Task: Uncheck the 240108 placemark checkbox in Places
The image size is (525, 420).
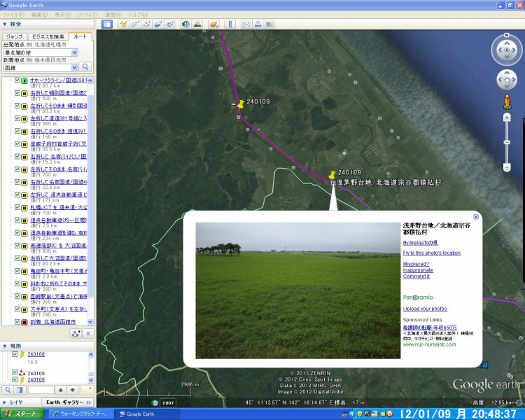Action: [15, 354]
